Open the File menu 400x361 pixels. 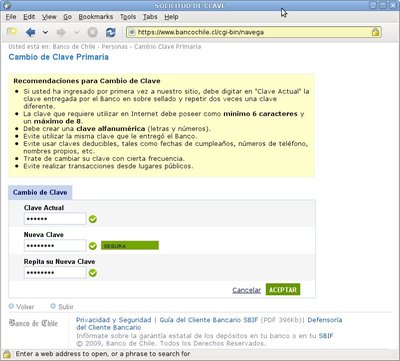(11, 17)
